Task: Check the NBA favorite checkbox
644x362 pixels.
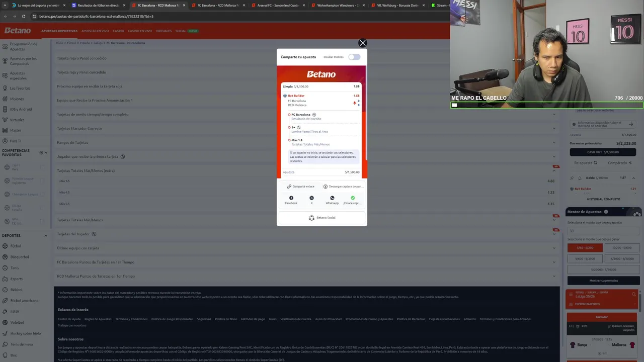Action: pyautogui.click(x=42, y=221)
